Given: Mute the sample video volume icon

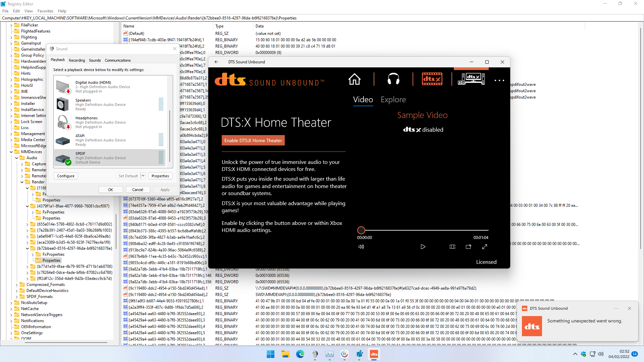Looking at the screenshot, I should (361, 247).
